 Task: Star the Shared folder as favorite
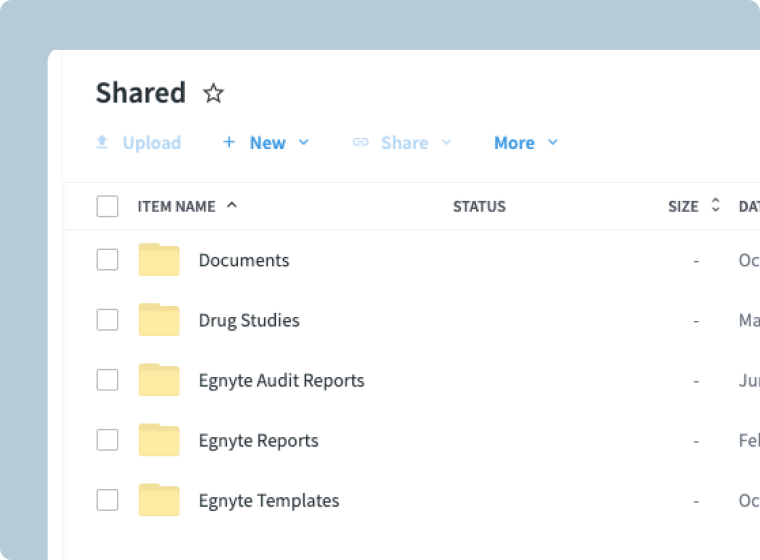click(213, 94)
